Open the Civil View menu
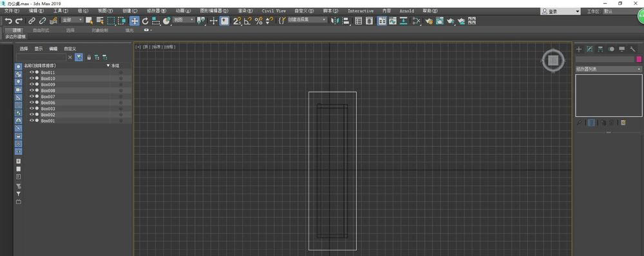 (x=274, y=11)
